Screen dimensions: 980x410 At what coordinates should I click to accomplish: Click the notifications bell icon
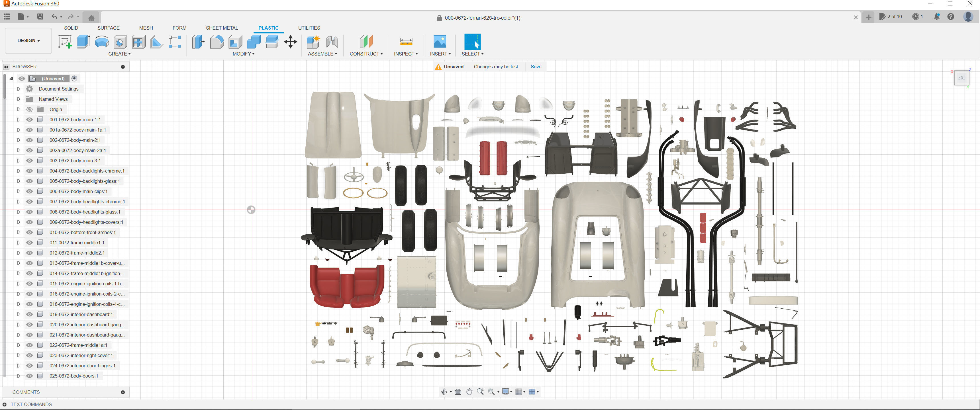(x=936, y=17)
